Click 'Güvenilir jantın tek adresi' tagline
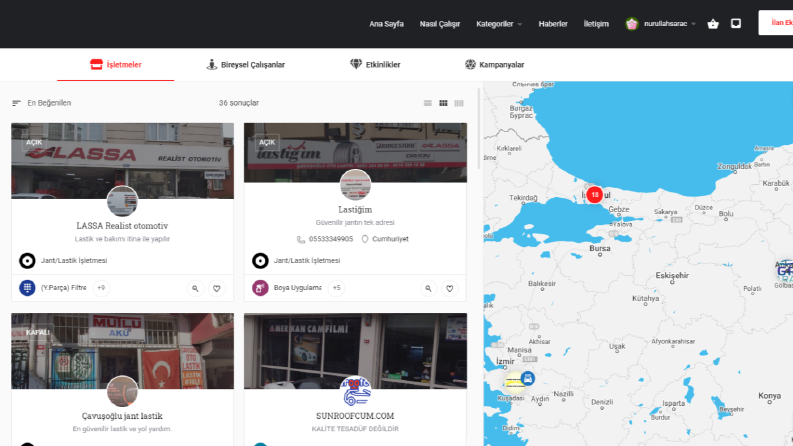793x446 pixels. tap(355, 222)
